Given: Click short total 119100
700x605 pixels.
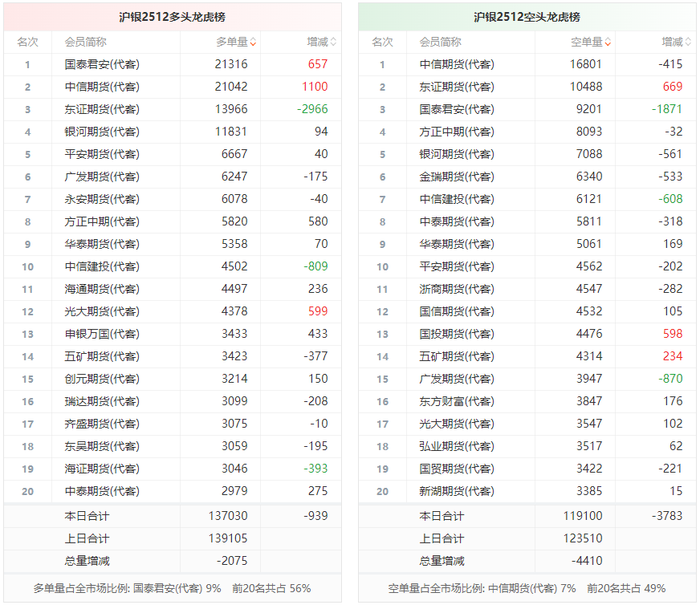Looking at the screenshot, I should [x=583, y=516].
